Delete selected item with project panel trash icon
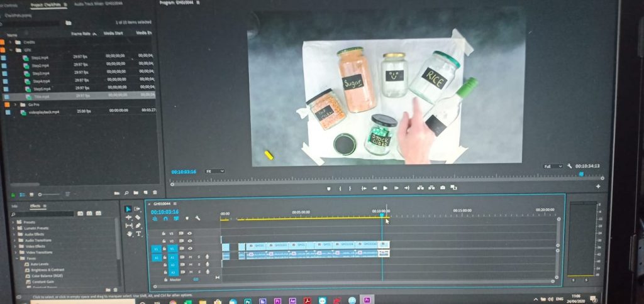Viewport: 644px width, 304px height. pos(155,193)
